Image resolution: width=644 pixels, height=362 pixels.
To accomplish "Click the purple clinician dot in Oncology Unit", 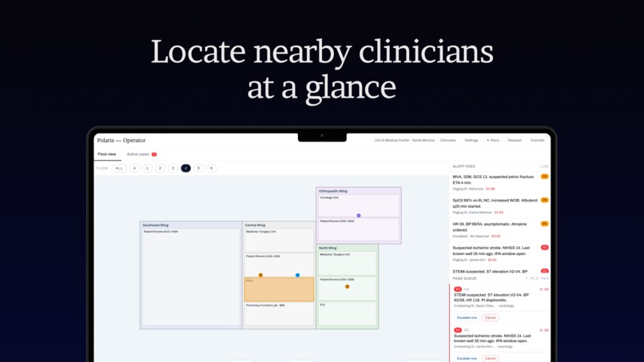I will pos(359,215).
